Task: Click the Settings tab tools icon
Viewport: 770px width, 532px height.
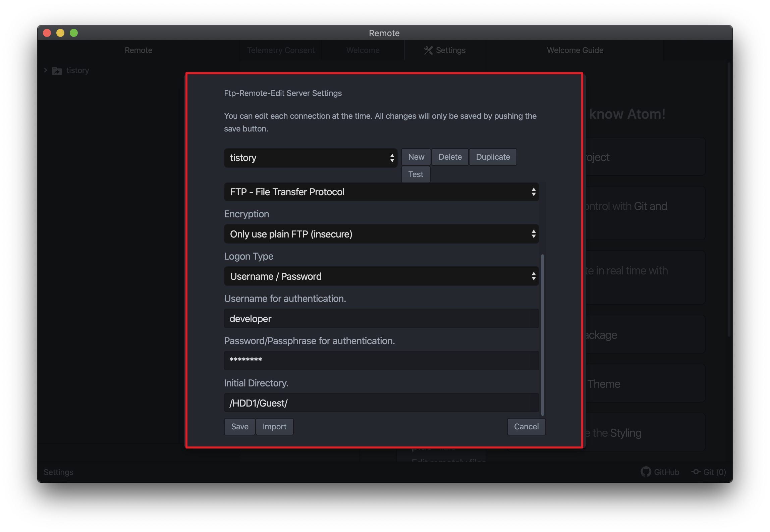Action: tap(428, 50)
